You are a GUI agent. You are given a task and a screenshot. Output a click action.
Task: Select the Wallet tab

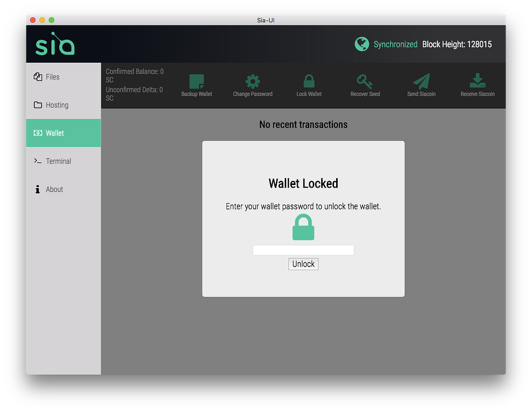click(64, 133)
